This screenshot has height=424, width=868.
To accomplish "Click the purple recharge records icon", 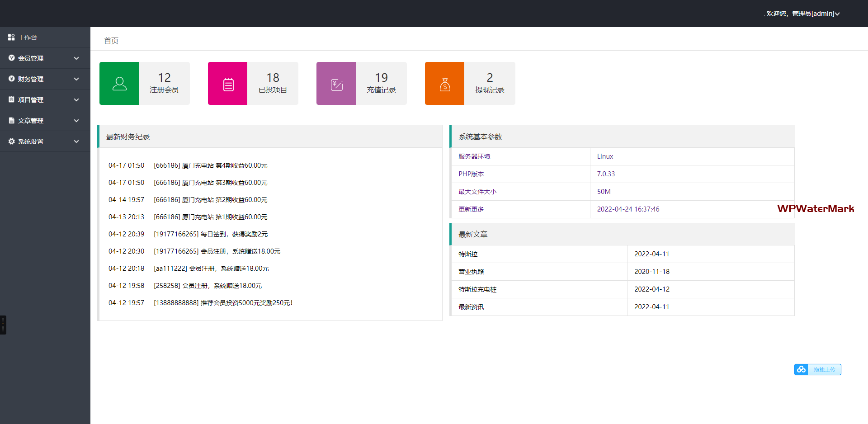I will coord(336,84).
